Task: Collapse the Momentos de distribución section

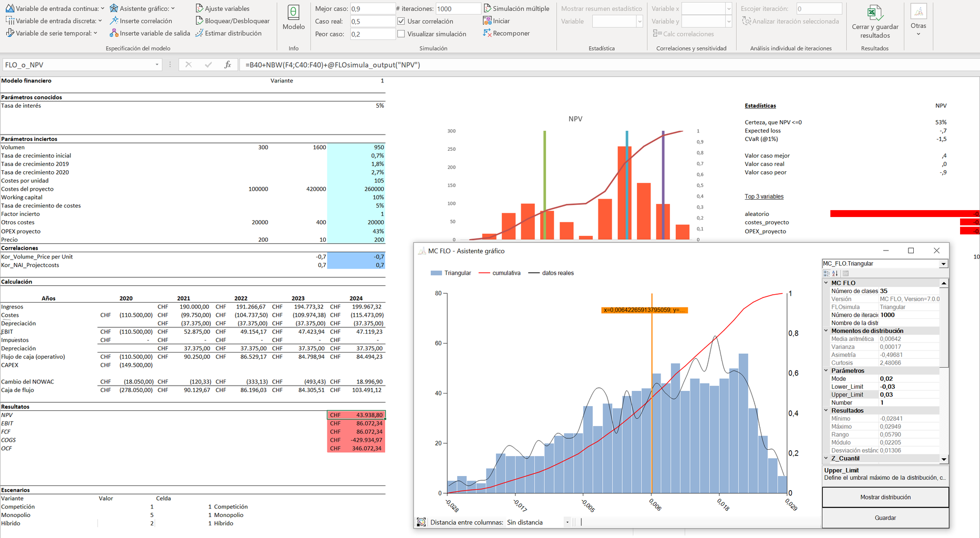Action: pyautogui.click(x=826, y=330)
